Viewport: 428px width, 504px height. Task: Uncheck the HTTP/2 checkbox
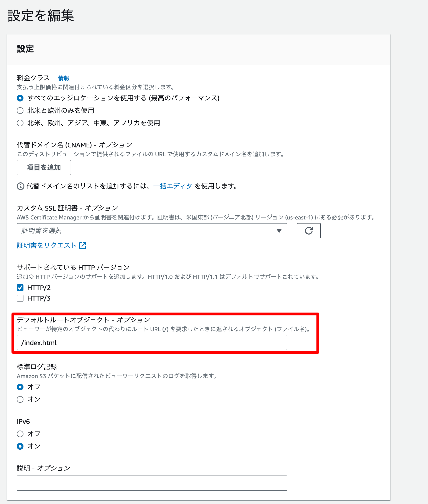click(20, 288)
